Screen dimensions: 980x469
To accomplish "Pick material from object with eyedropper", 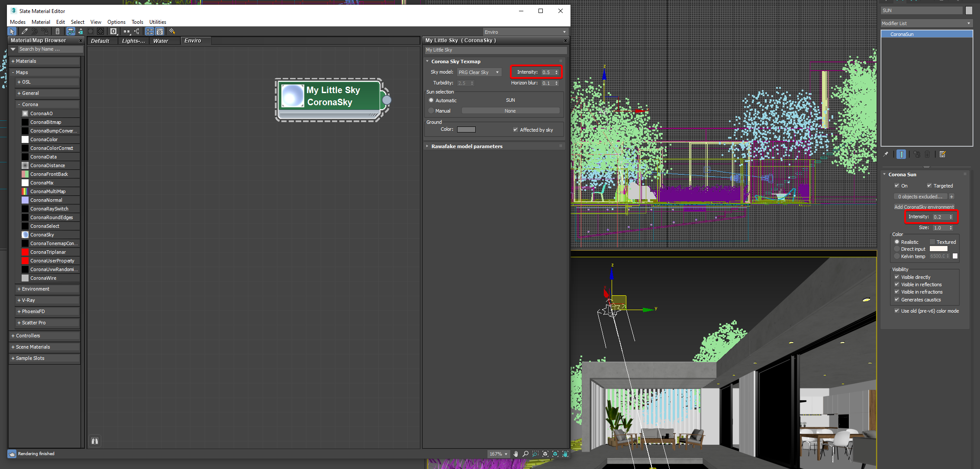I will 24,31.
